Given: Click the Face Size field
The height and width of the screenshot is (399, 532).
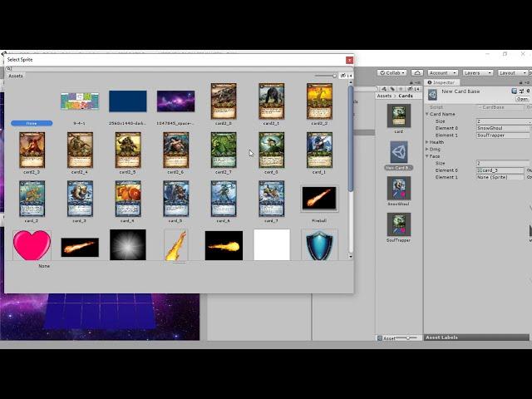Looking at the screenshot, I should click(504, 163).
